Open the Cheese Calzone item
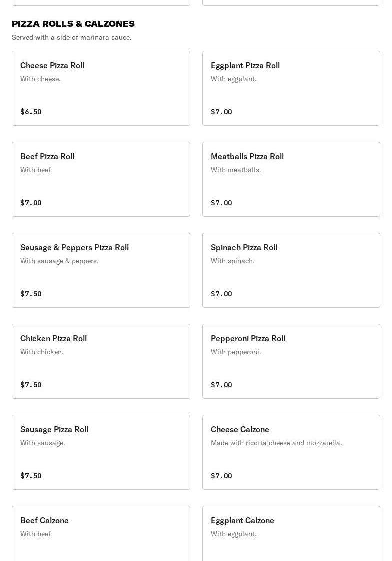Viewport: 392px width, 561px height. (x=291, y=452)
